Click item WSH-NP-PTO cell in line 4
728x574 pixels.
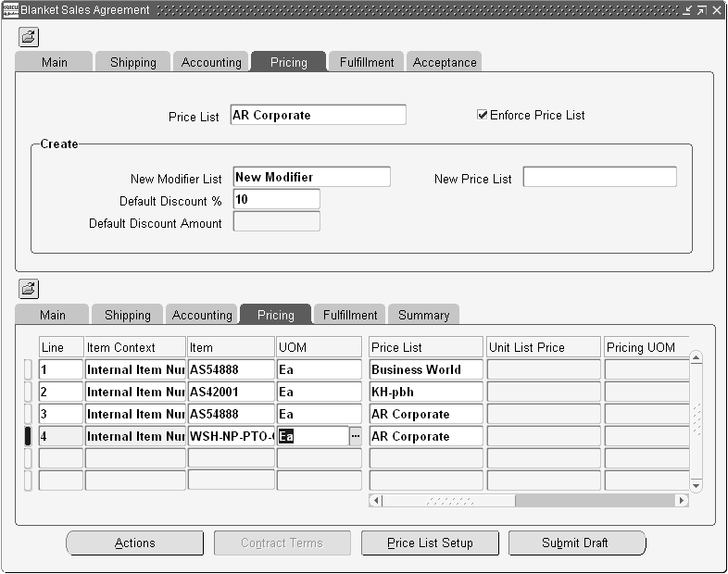232,436
